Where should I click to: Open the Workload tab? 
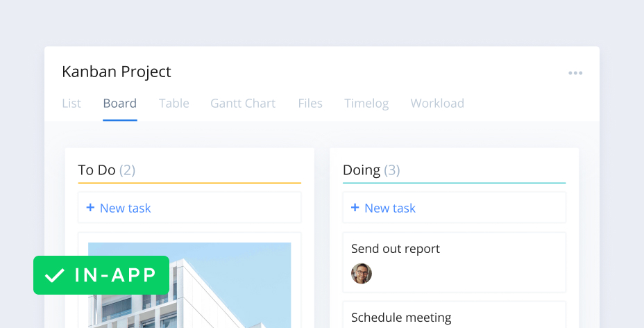[x=437, y=104]
